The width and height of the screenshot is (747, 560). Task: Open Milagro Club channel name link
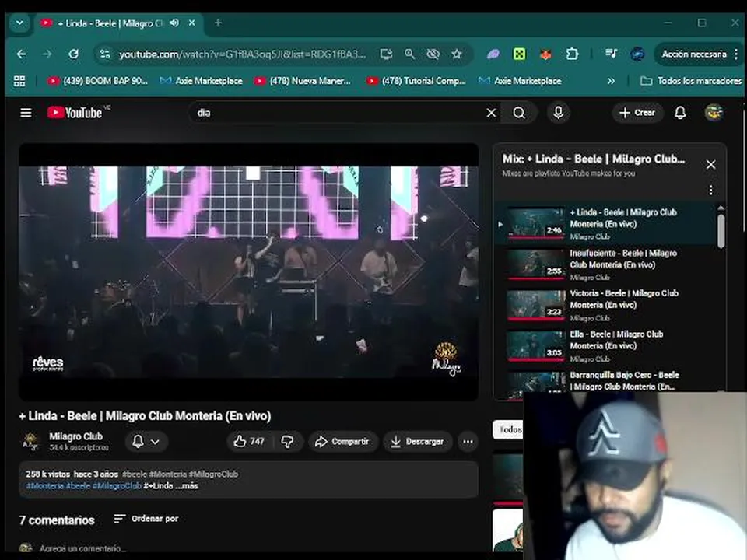(75, 436)
